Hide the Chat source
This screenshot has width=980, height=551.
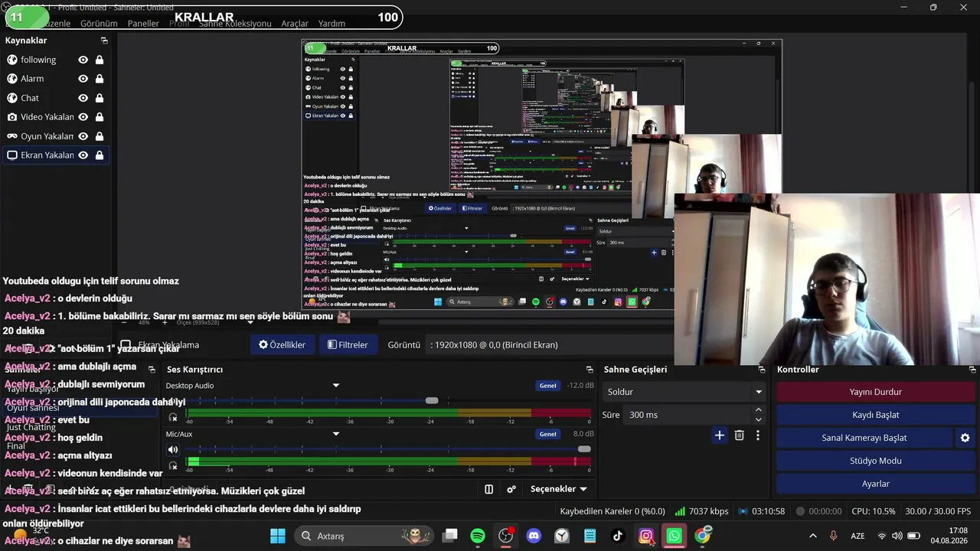coord(83,98)
